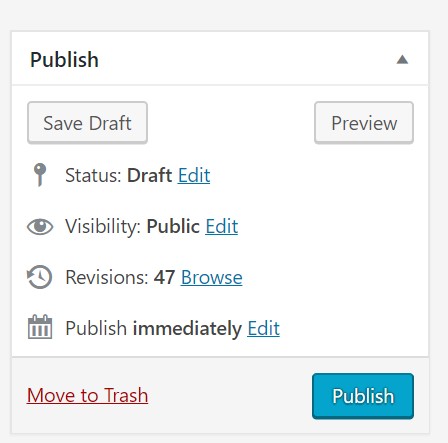
Task: Edit the Publish immediately schedule
Action: [x=263, y=328]
